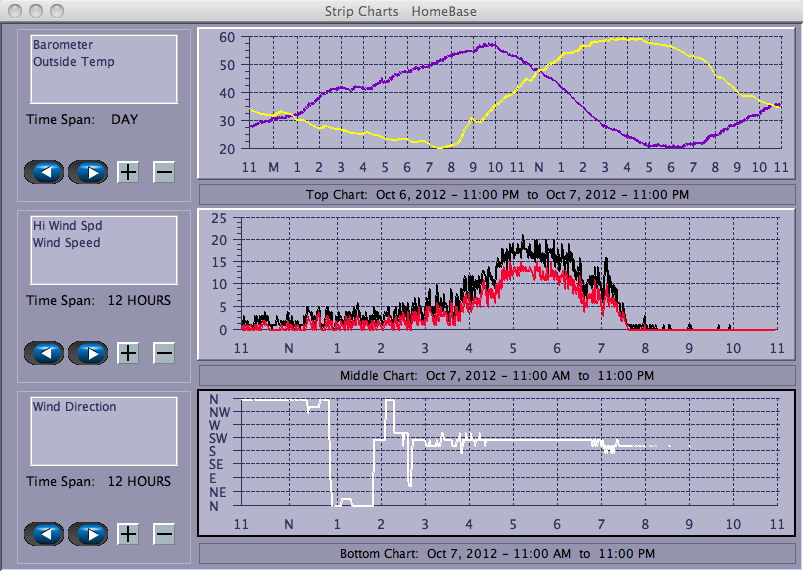
Task: Step bottom wind direction chart backward
Action: tap(45, 534)
